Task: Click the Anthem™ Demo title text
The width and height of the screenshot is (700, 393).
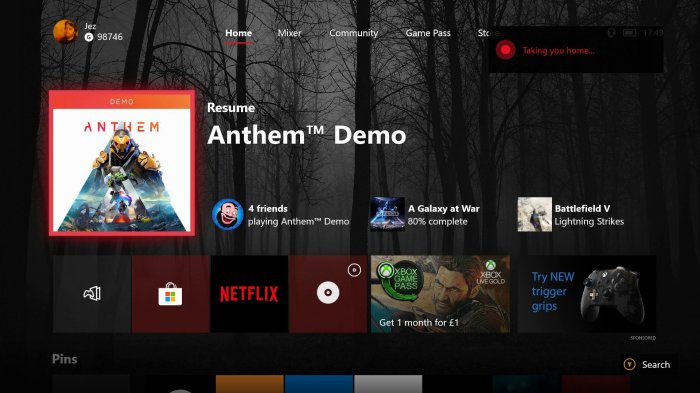Action: pos(306,135)
